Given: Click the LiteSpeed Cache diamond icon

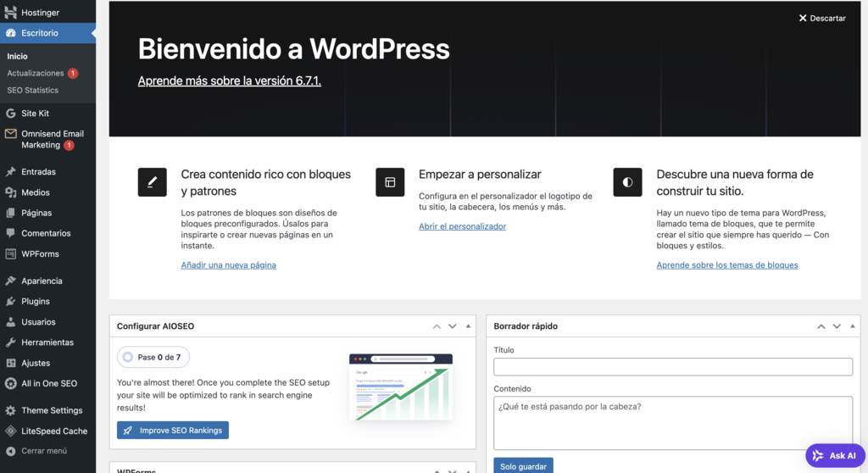Looking at the screenshot, I should coord(10,431).
